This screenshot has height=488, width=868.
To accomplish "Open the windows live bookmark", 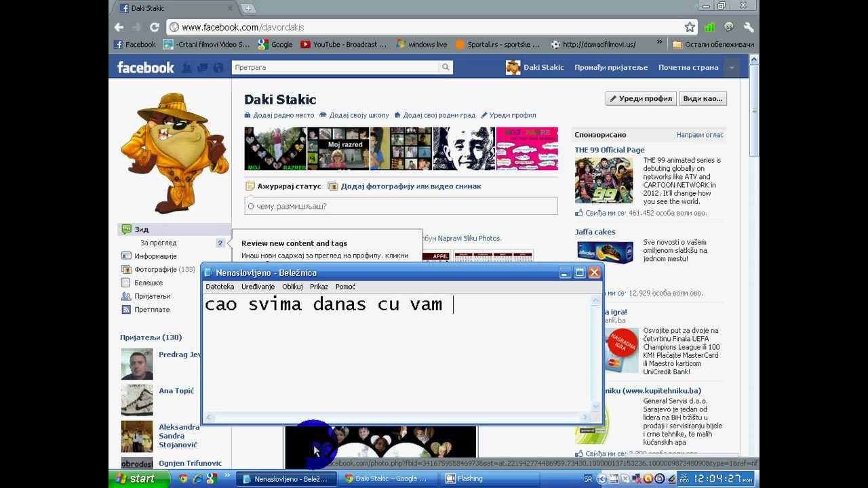I will pos(422,44).
